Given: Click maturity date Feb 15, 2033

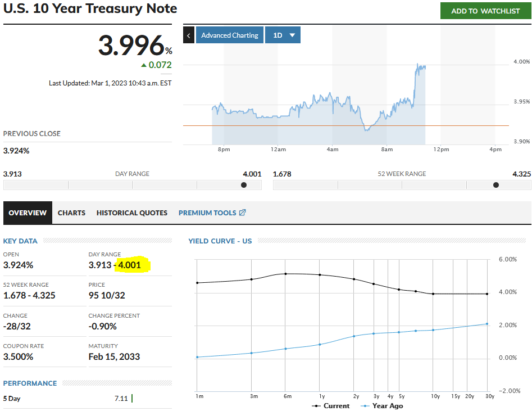Looking at the screenshot, I should click(115, 356).
